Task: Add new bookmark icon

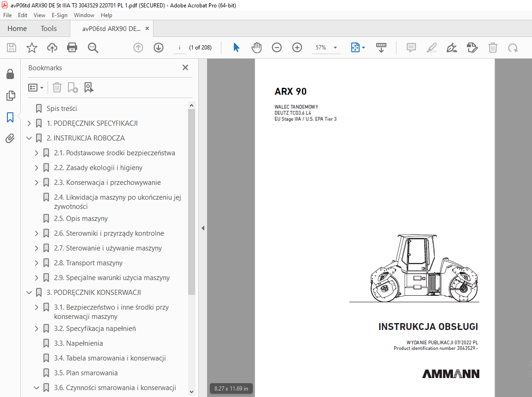Action: [x=73, y=87]
